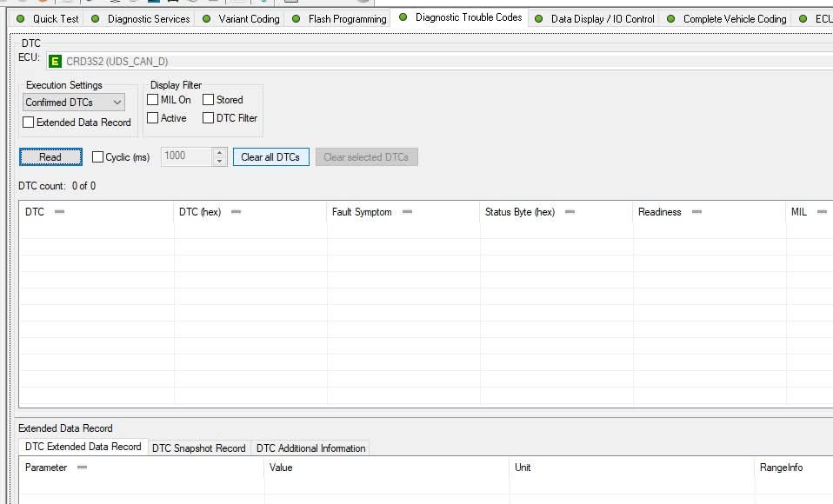The image size is (833, 504).
Task: Click the Read button
Action: click(x=50, y=157)
